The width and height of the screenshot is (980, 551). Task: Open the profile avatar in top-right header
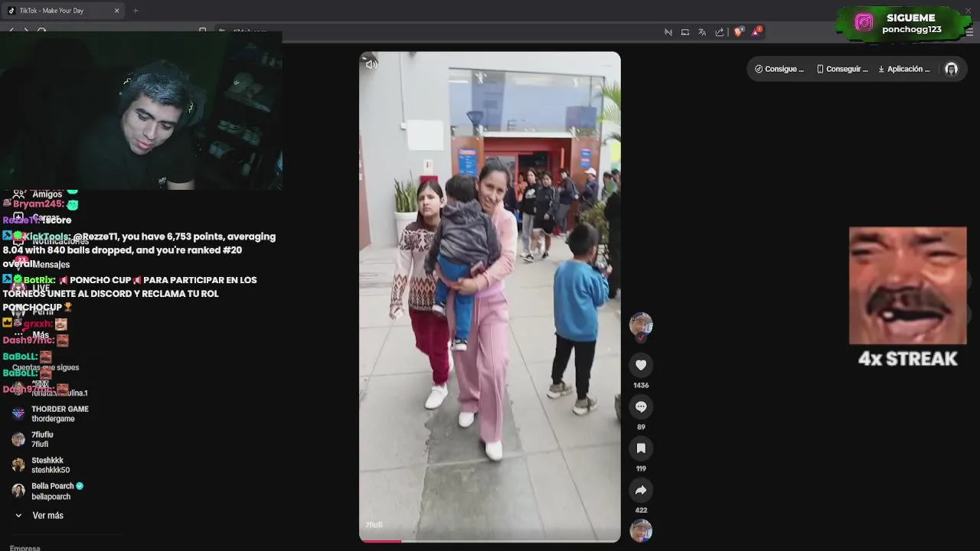click(951, 69)
